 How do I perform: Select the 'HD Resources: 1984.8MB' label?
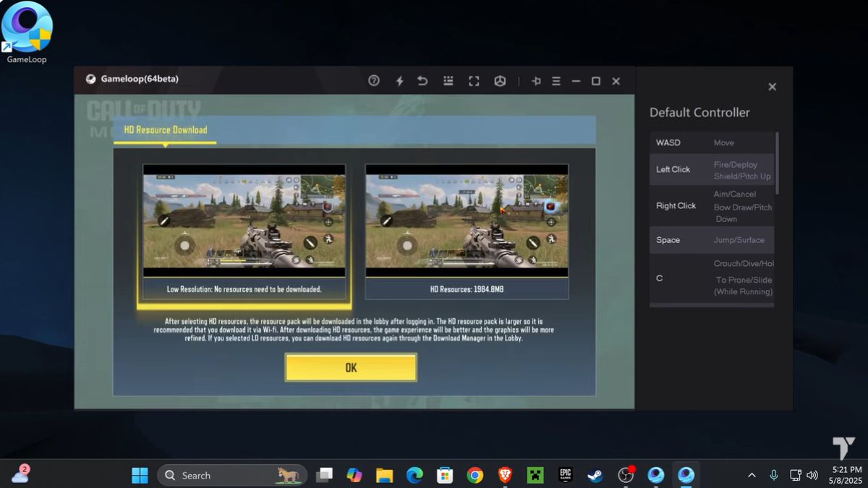point(467,288)
